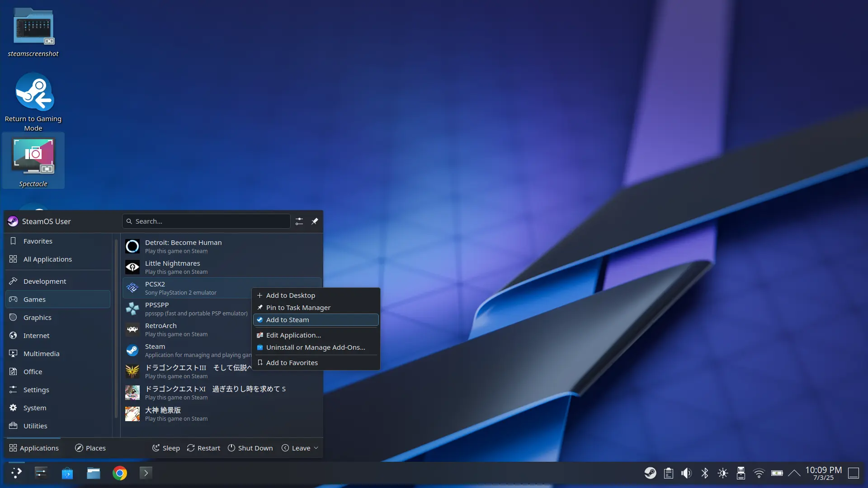Click the Search field in launcher

click(206, 221)
